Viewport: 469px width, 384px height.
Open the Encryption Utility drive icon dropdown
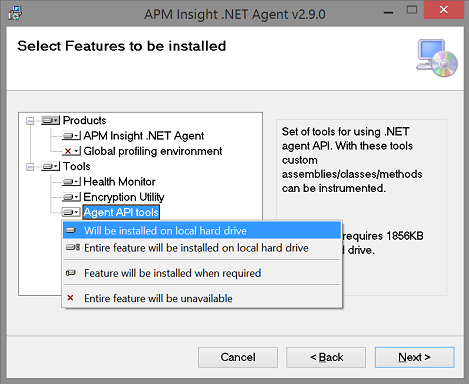(71, 197)
